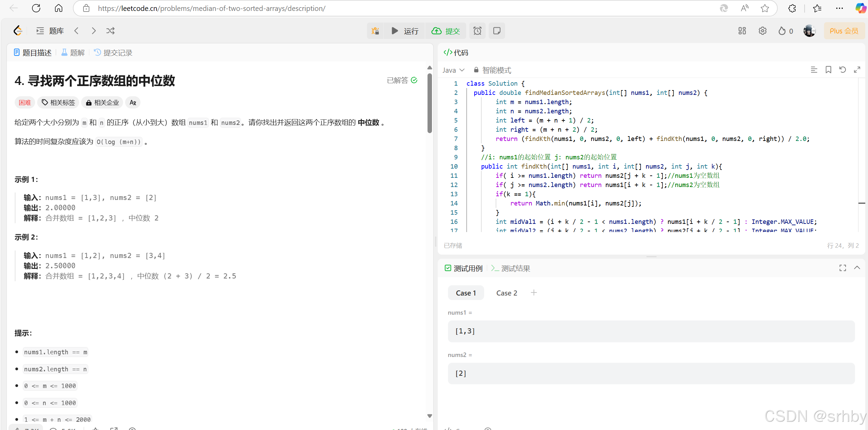868x430 pixels.
Task: Toggle the 智能模式 lock mode
Action: (492, 70)
